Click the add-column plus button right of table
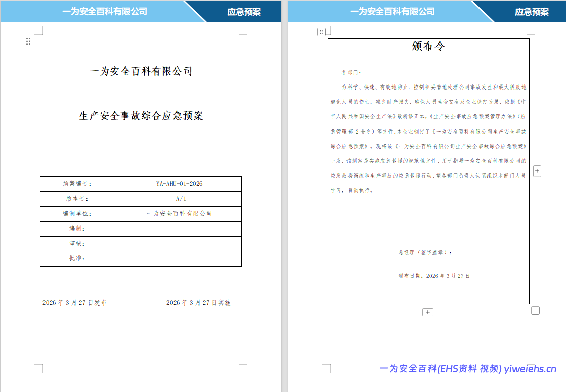The width and height of the screenshot is (566, 392). (537, 171)
